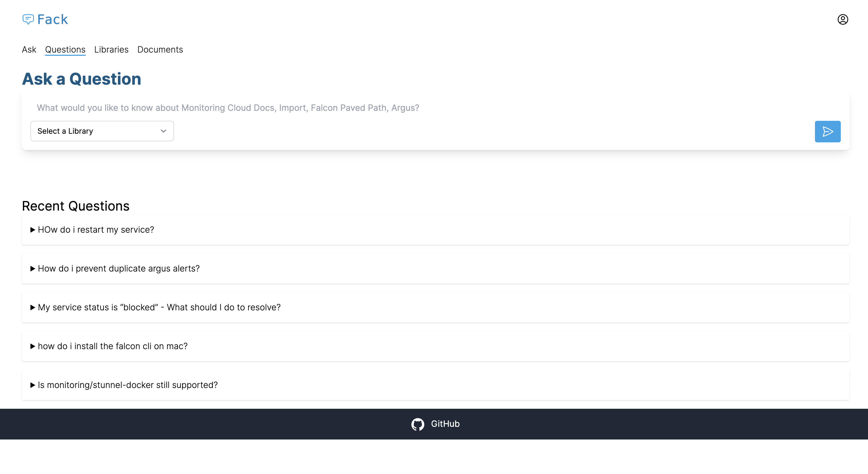Click the chevron in library selector
Viewport: 868px width, 474px height.
[x=164, y=131]
